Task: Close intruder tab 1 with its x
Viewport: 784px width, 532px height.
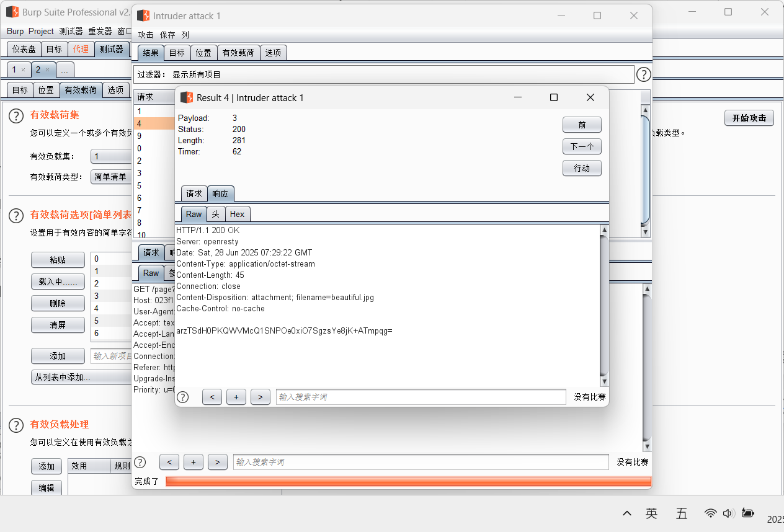Action: [x=23, y=70]
